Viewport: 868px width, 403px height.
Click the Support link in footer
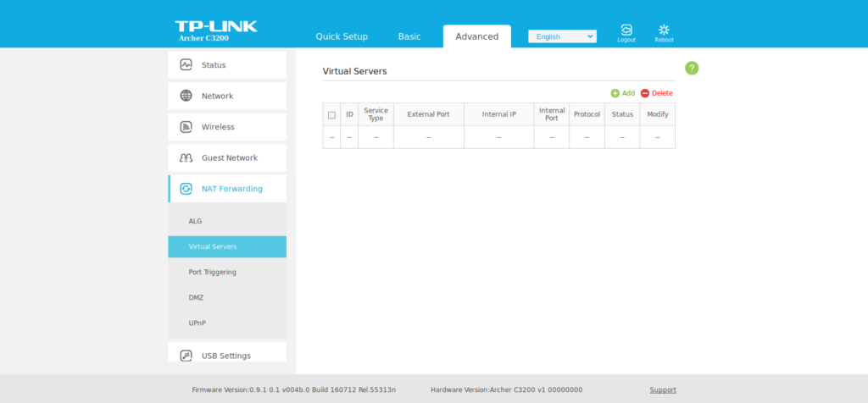663,389
